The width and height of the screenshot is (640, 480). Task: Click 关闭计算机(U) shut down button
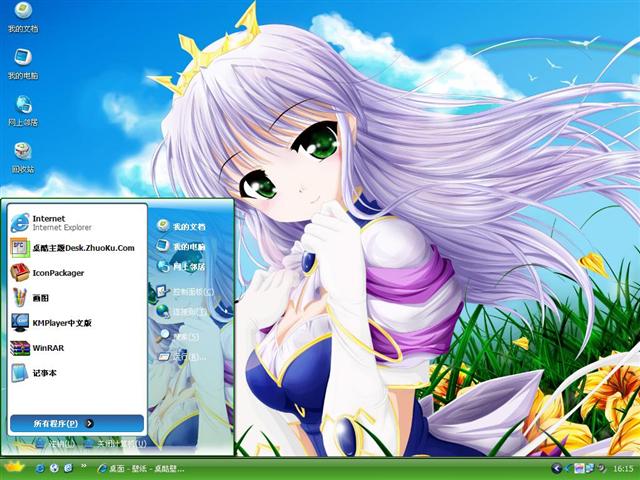116,444
